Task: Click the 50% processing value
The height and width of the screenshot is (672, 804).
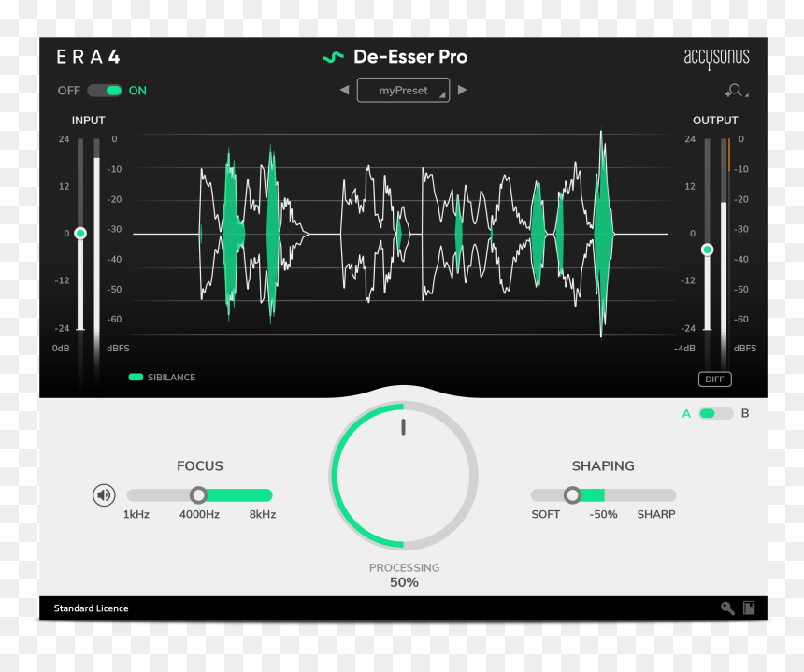Action: coord(404,582)
